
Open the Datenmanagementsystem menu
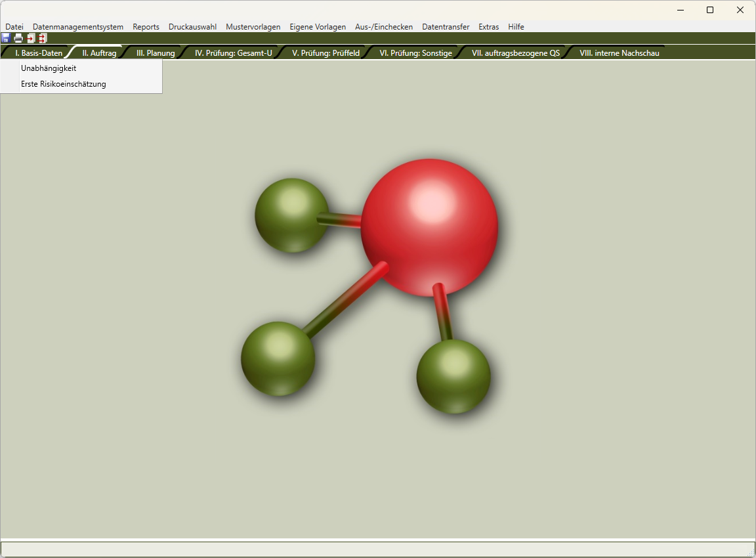click(x=78, y=27)
